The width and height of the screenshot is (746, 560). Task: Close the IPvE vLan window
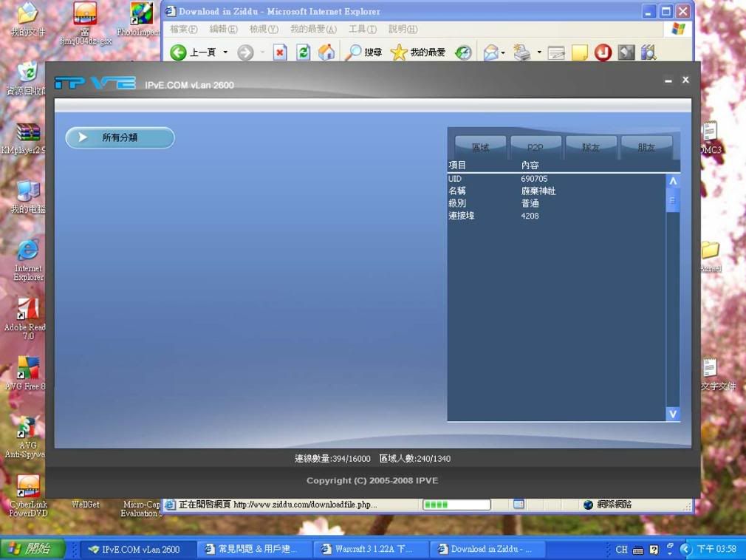[x=685, y=80]
